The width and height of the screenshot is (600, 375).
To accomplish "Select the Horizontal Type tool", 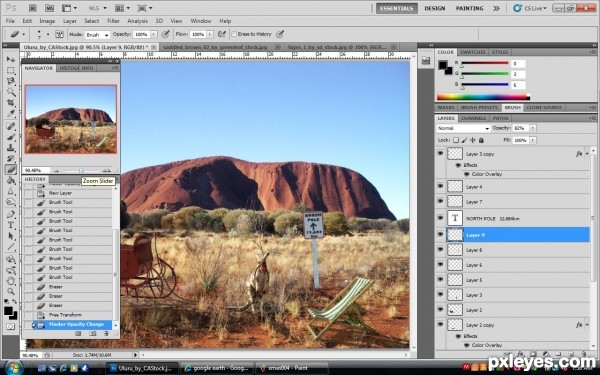I will pyautogui.click(x=10, y=225).
